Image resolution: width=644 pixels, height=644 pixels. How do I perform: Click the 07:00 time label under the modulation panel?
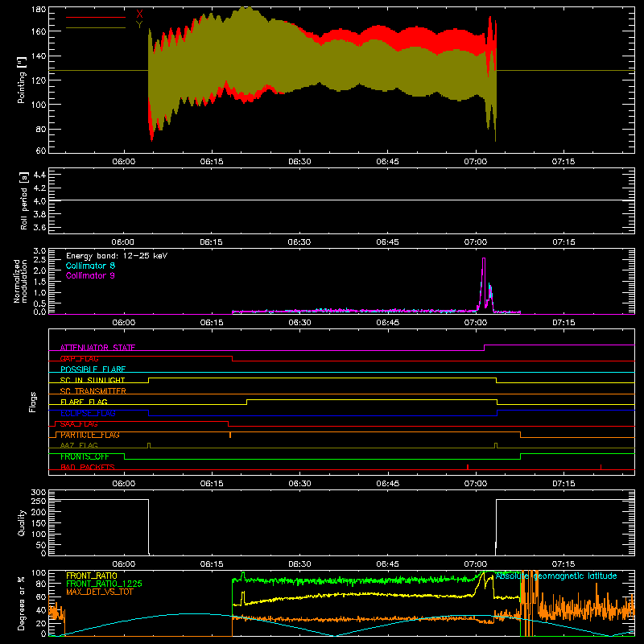click(476, 323)
